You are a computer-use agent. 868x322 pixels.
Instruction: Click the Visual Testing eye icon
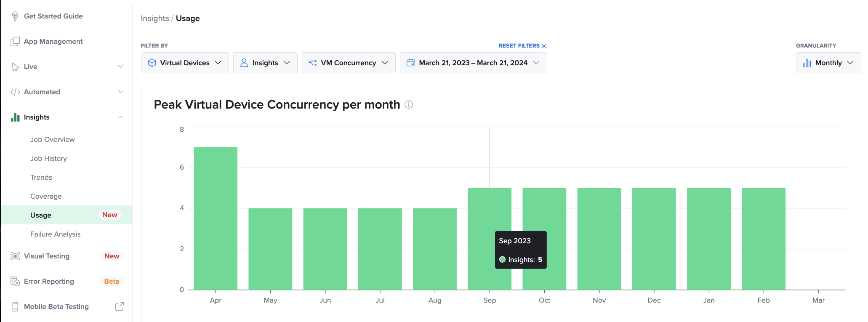[15, 256]
